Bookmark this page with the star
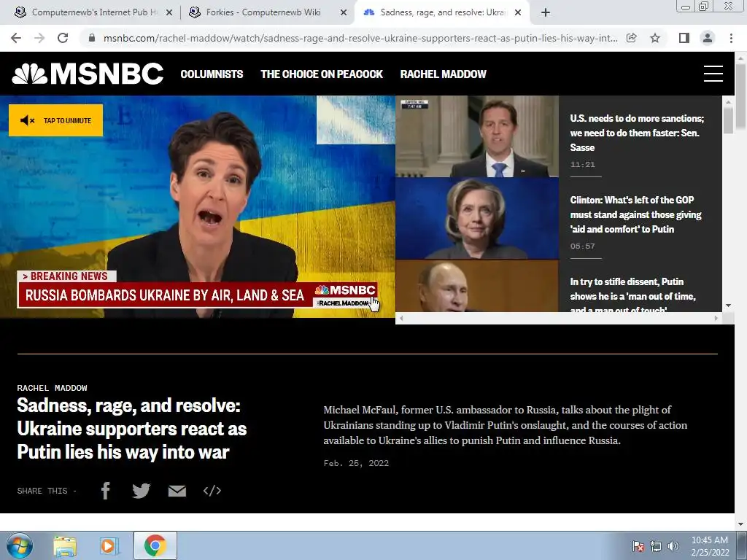 655,38
